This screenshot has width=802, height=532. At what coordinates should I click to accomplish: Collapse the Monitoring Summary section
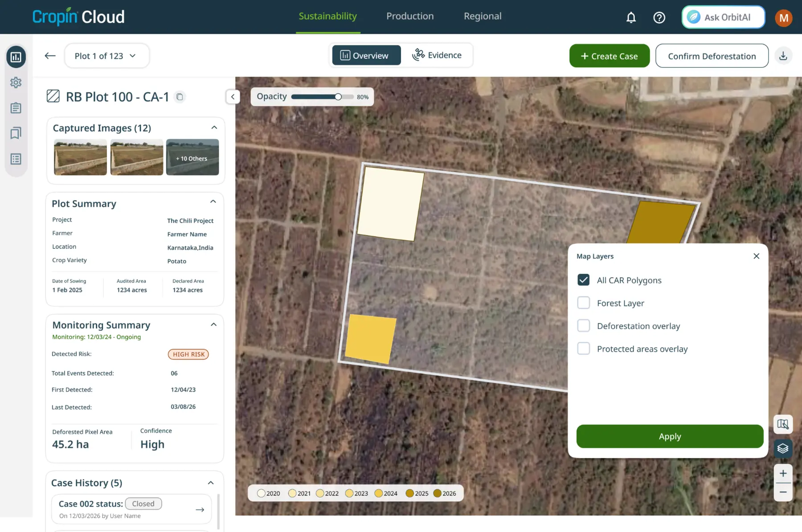pos(213,325)
